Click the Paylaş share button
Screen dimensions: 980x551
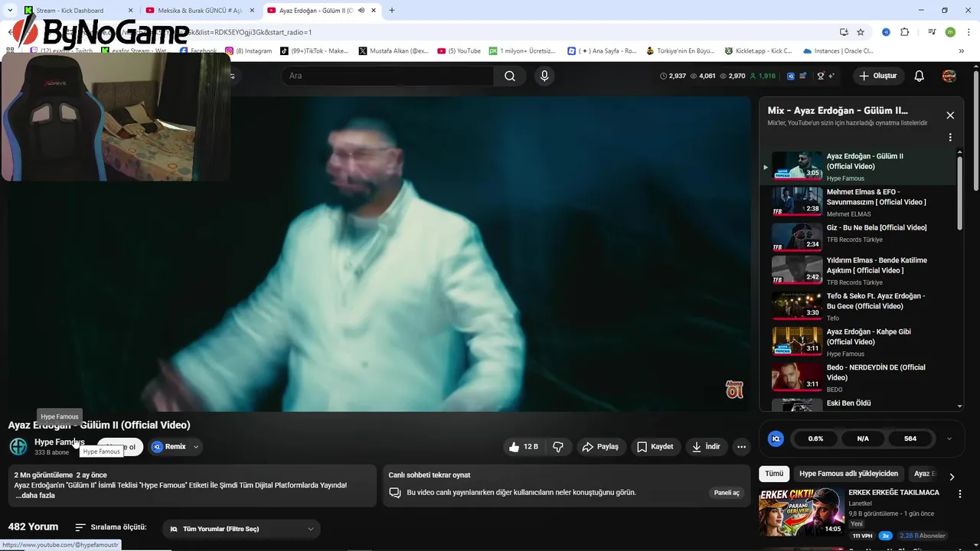[601, 447]
